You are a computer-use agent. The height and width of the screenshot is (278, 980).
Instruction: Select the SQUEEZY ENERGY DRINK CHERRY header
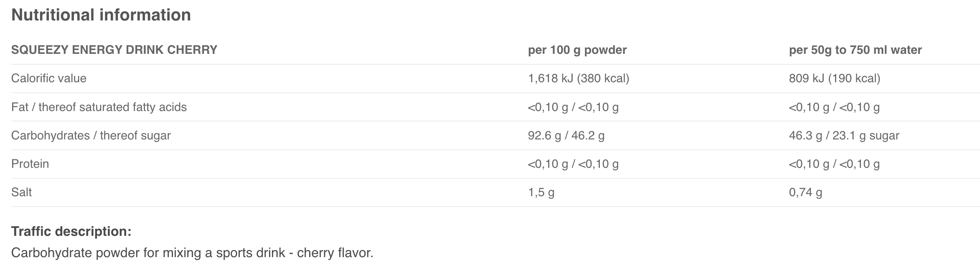(x=114, y=50)
